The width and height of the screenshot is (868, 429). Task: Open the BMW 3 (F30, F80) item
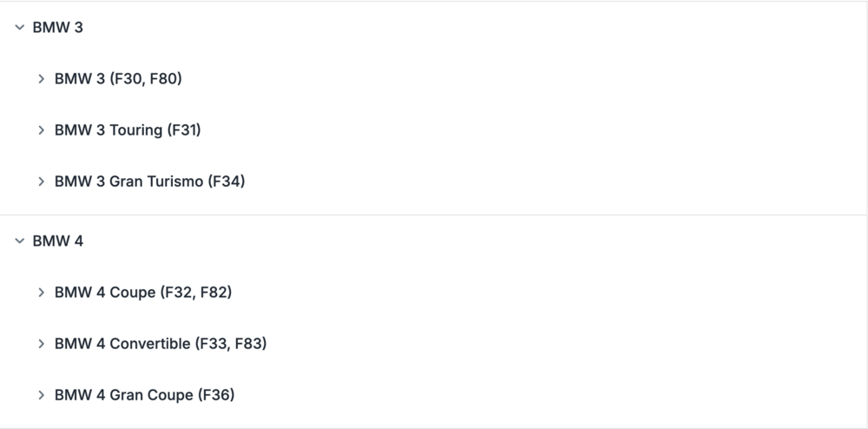[x=118, y=79]
